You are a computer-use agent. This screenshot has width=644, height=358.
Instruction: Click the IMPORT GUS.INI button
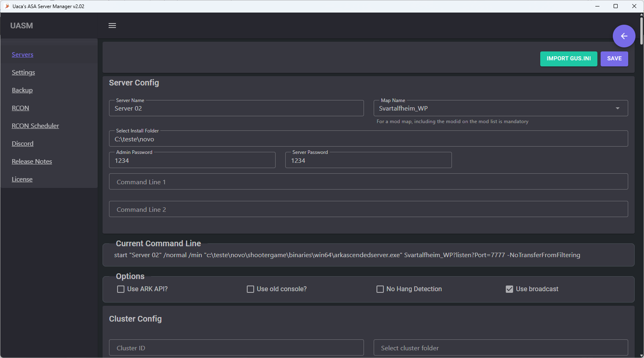[x=569, y=59]
